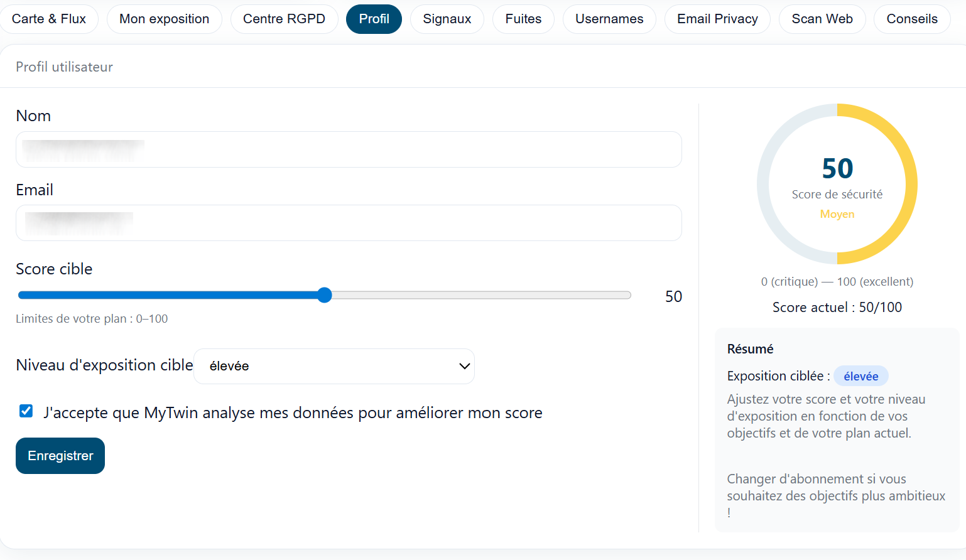Expand the exposure level combo box showing élevée
The image size is (966, 560).
(x=334, y=366)
